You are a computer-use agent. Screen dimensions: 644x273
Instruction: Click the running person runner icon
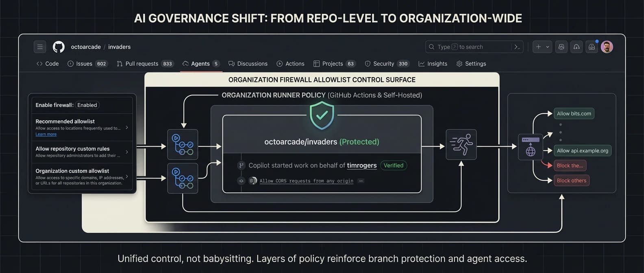461,145
